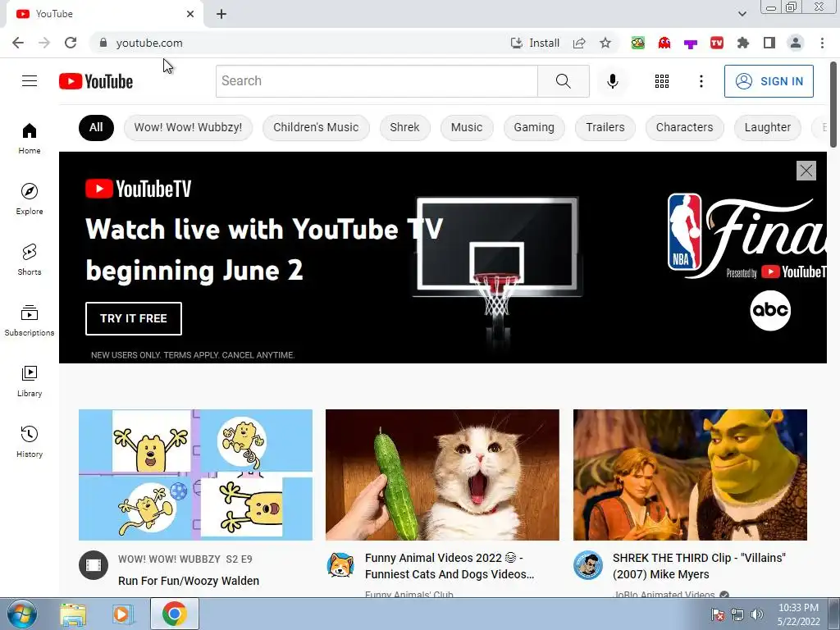Click the volume speaker tray icon

[x=756, y=614]
